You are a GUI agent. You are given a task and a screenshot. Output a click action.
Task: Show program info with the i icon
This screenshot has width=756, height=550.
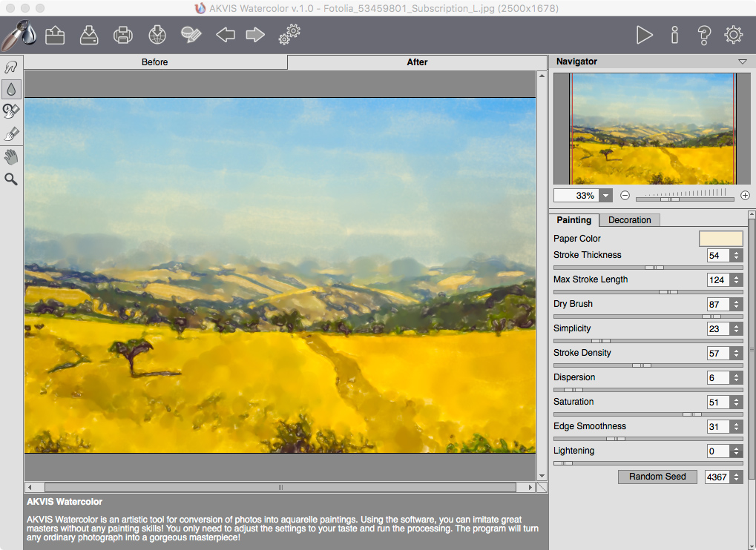coord(674,35)
